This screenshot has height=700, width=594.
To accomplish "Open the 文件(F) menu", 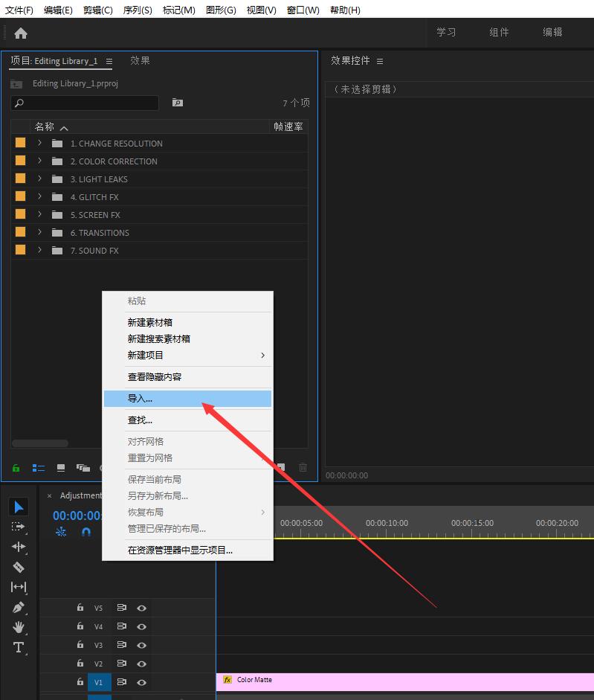I will (19, 10).
